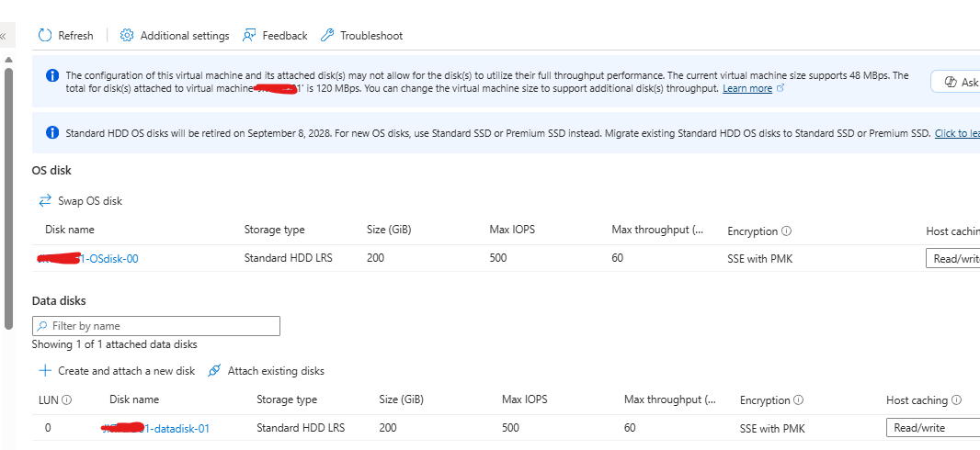
Task: Click Size value 200 in data disk row
Action: [388, 428]
